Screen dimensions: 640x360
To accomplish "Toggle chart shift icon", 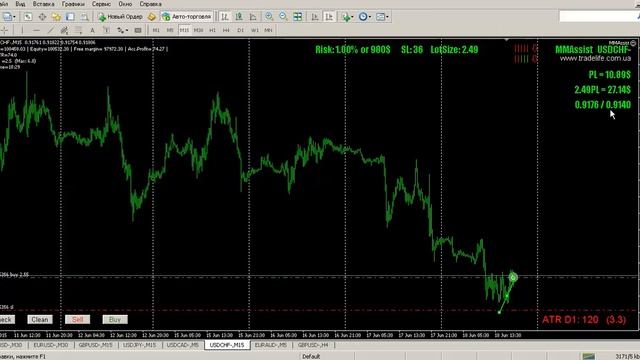I will 329,17.
